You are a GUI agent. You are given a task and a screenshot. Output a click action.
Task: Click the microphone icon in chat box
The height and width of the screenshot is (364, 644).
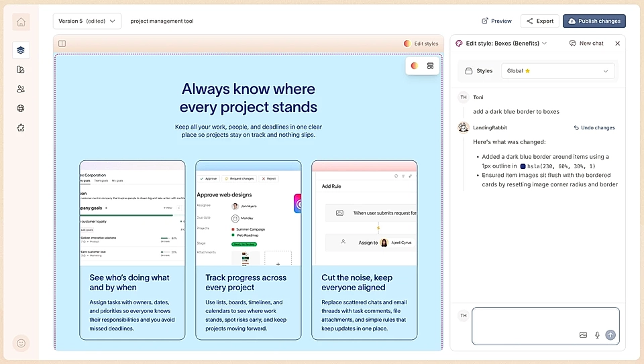(597, 335)
